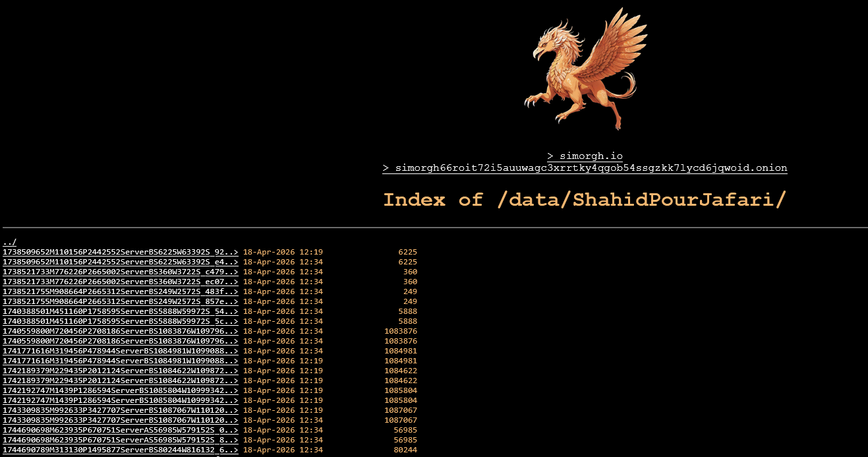The height and width of the screenshot is (457, 868).
Task: Open 1741771616 file dated 12:34
Action: (120, 351)
